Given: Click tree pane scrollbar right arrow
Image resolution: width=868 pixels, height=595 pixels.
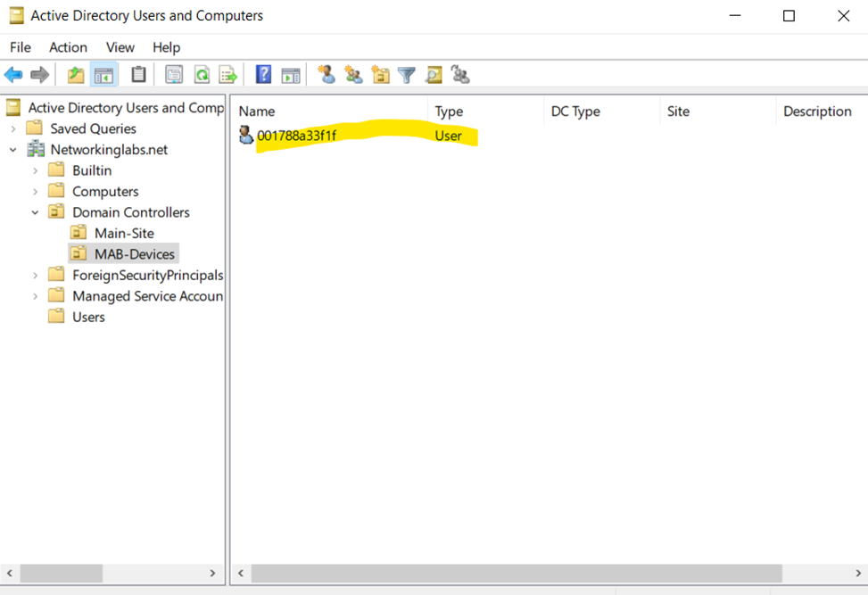Looking at the screenshot, I should [x=212, y=574].
